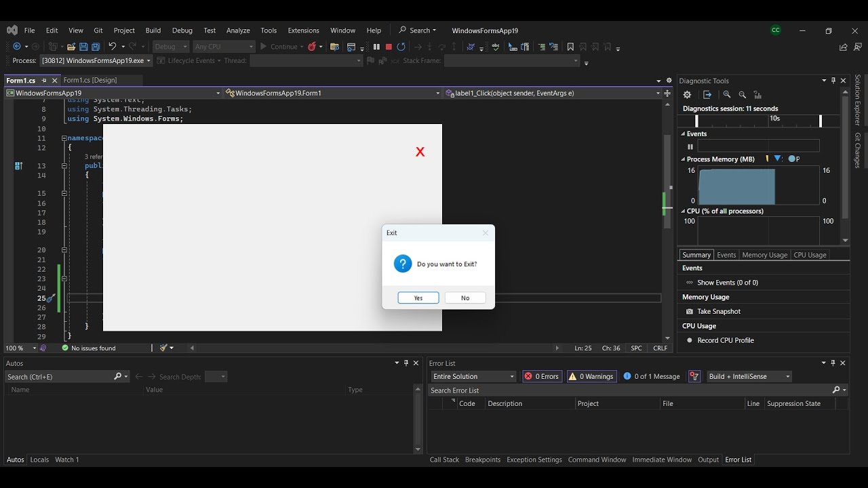Toggle the 0 Warnings filter button
The width and height of the screenshot is (868, 488).
click(591, 376)
